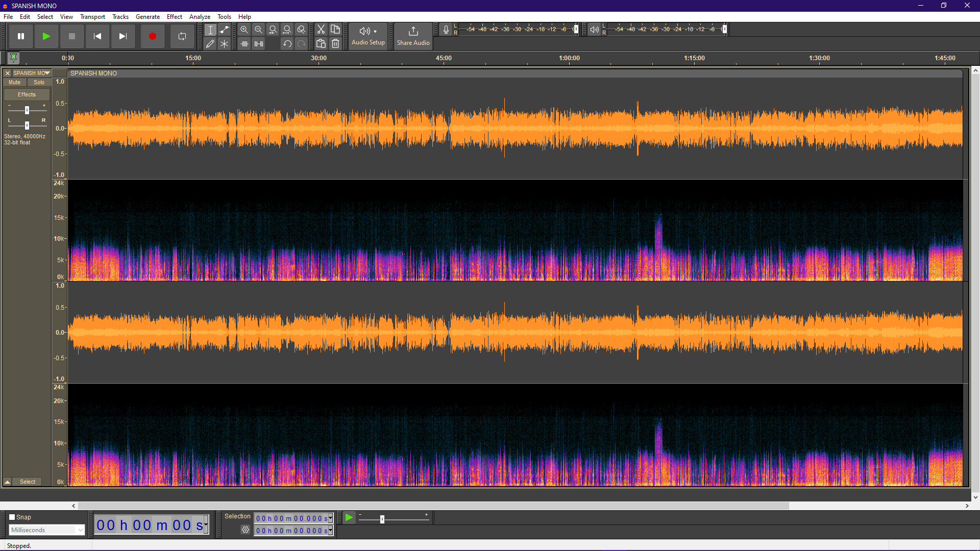Viewport: 980px width, 551px height.
Task: Select the Envelope tool
Action: pos(225,30)
